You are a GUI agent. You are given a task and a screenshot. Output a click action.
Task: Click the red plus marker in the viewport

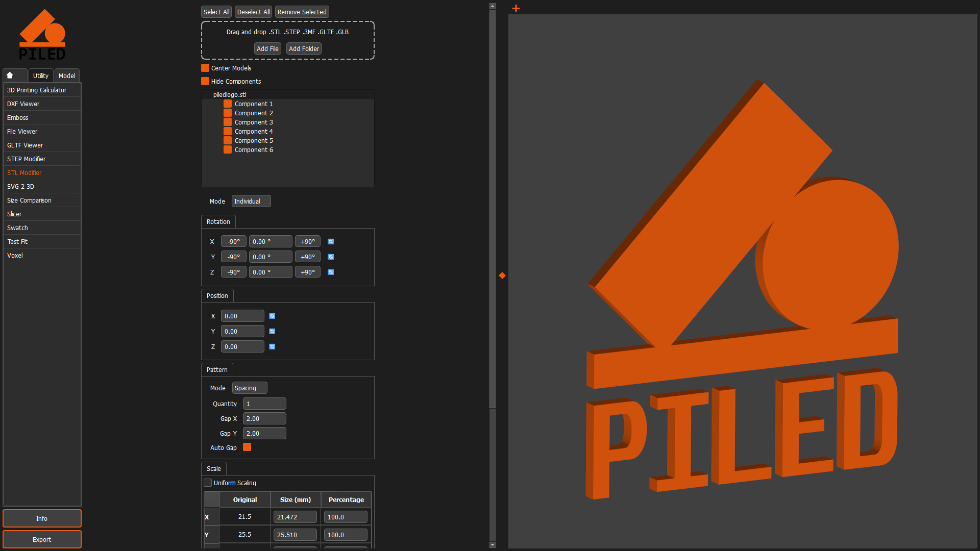[516, 8]
